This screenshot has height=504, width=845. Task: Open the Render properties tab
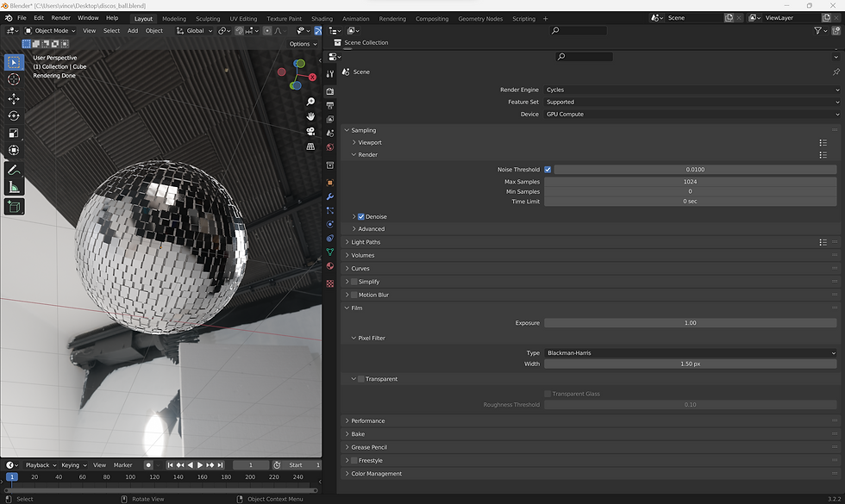click(330, 91)
